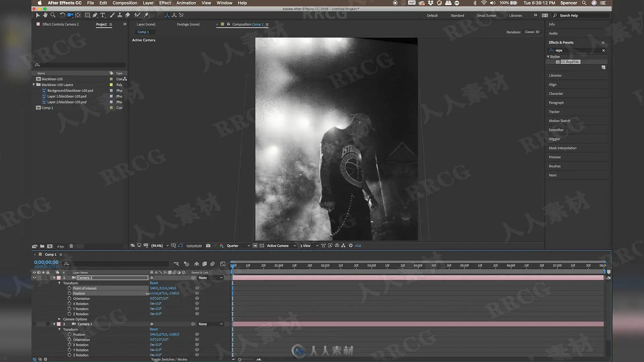Viewport: 644px width, 362px height.
Task: Select the Eraser tool
Action: pyautogui.click(x=127, y=15)
